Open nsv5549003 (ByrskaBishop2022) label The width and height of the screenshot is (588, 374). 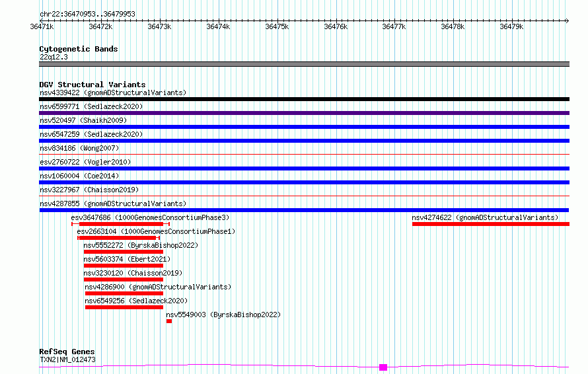[x=223, y=315]
